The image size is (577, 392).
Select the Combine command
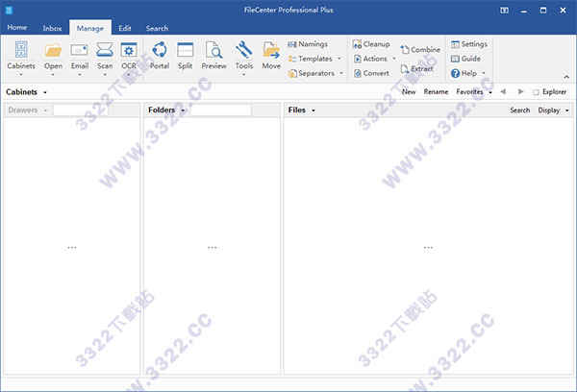point(420,50)
